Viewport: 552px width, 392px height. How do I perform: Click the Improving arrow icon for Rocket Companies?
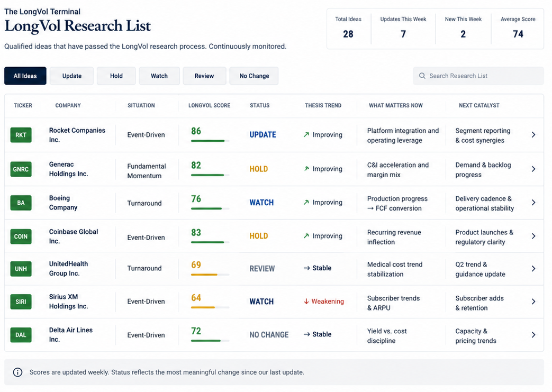click(306, 134)
